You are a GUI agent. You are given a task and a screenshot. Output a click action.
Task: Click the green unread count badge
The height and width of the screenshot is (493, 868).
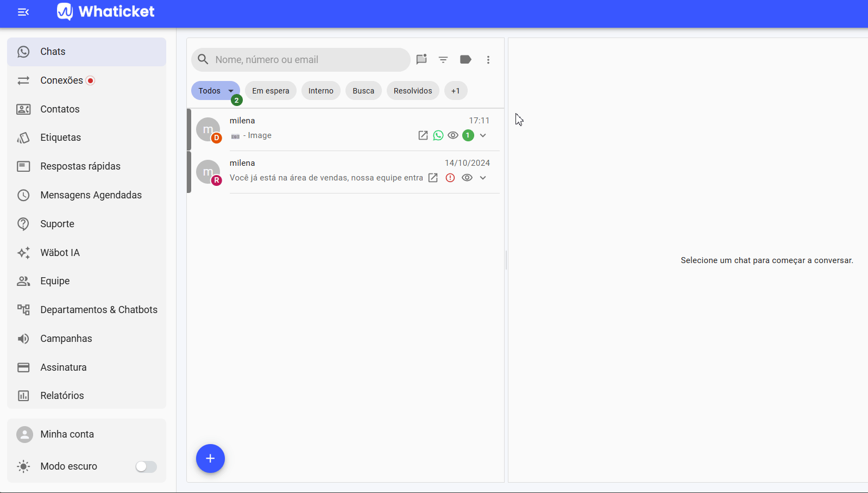[x=468, y=135]
